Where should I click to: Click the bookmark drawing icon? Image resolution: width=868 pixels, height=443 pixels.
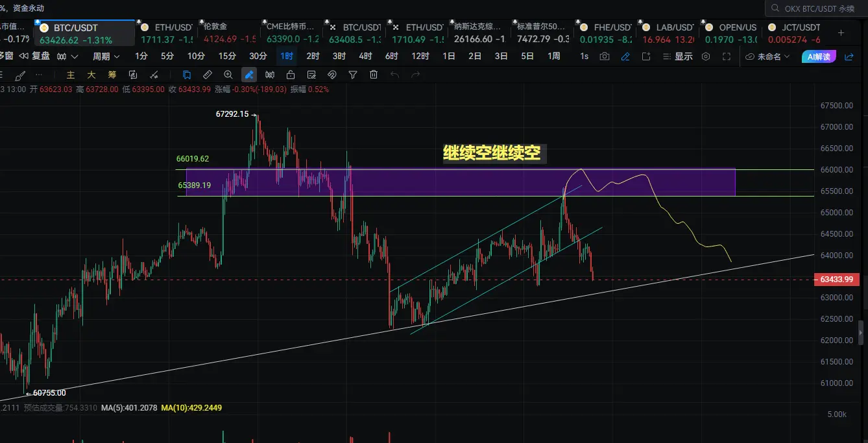[187, 75]
